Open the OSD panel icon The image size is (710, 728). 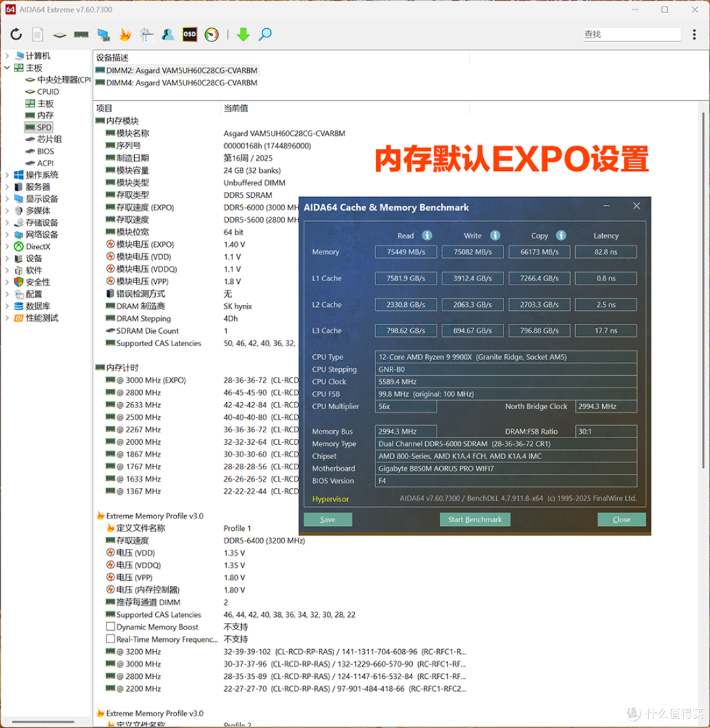[189, 34]
